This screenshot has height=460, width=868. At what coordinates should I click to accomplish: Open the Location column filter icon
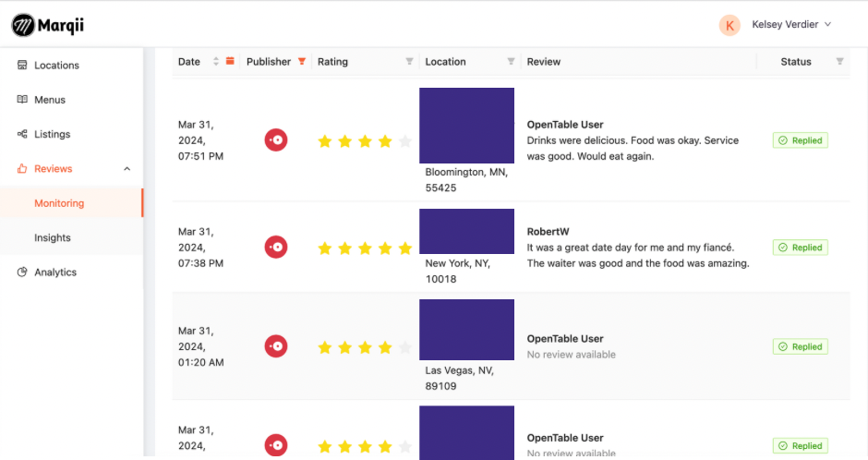pyautogui.click(x=511, y=62)
